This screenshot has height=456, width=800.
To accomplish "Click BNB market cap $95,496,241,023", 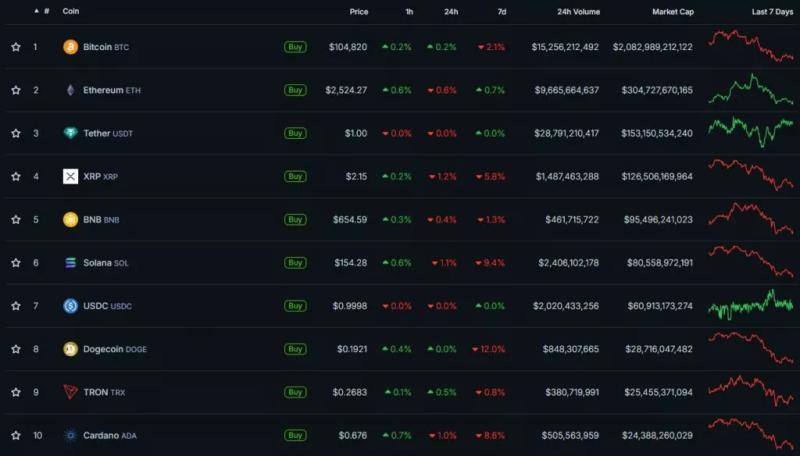I will tap(658, 220).
